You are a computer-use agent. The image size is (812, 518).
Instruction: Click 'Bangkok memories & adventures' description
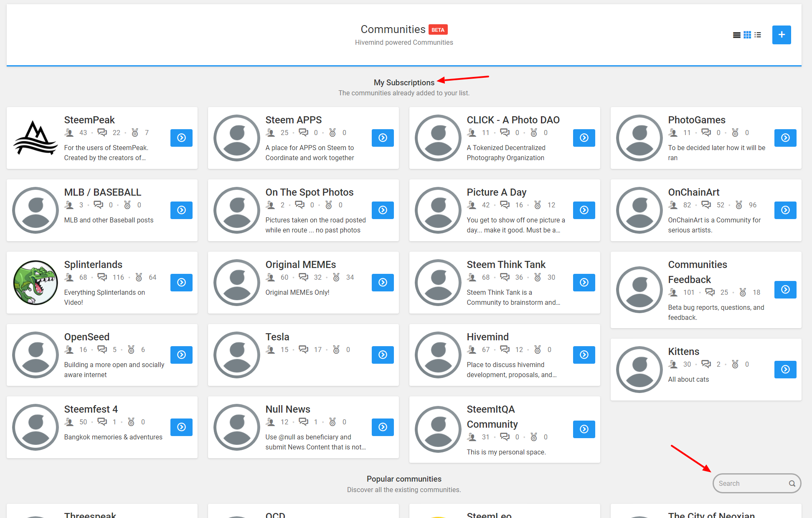[x=113, y=437]
